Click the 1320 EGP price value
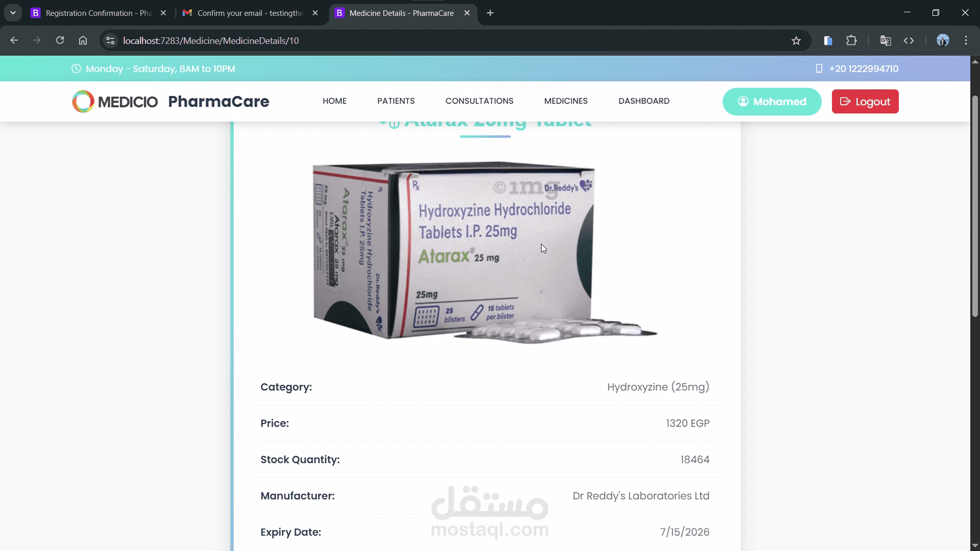 [x=688, y=423]
